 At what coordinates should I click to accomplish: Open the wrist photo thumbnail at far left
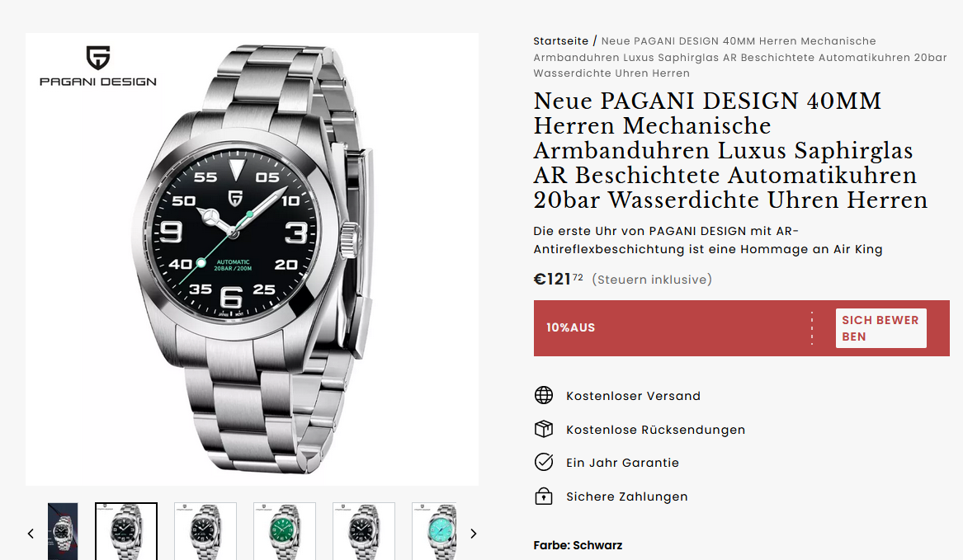63,531
